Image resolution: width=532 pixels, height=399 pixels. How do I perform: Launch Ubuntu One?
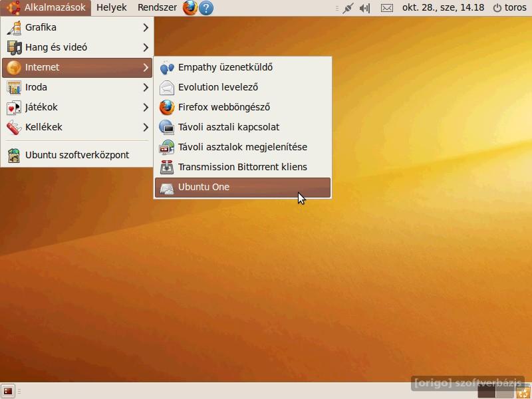point(243,188)
